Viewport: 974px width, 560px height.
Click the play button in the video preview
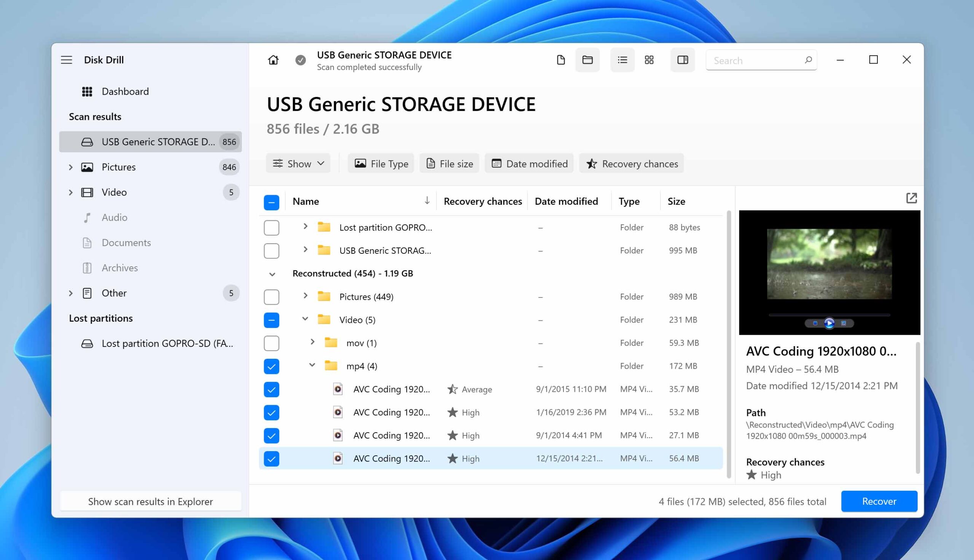click(x=829, y=323)
